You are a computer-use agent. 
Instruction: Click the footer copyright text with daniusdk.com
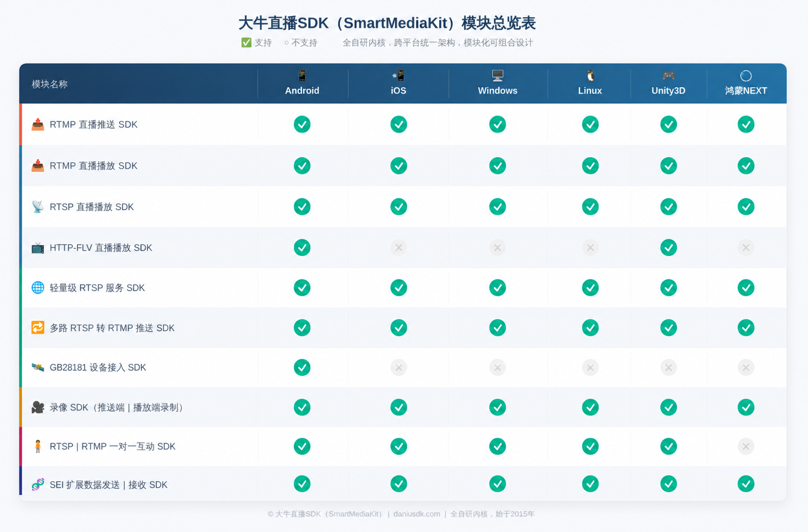(x=401, y=514)
